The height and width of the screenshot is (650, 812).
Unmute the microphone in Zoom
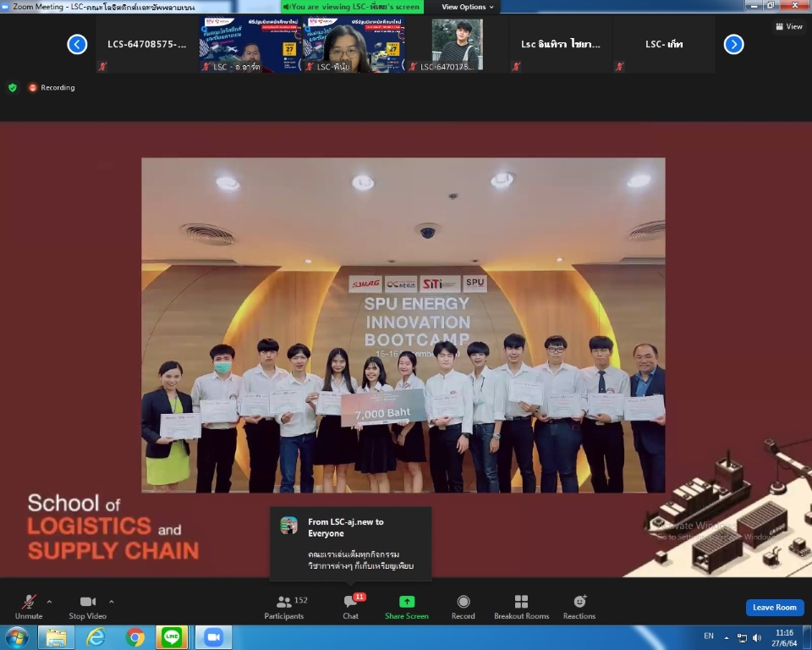coord(29,607)
